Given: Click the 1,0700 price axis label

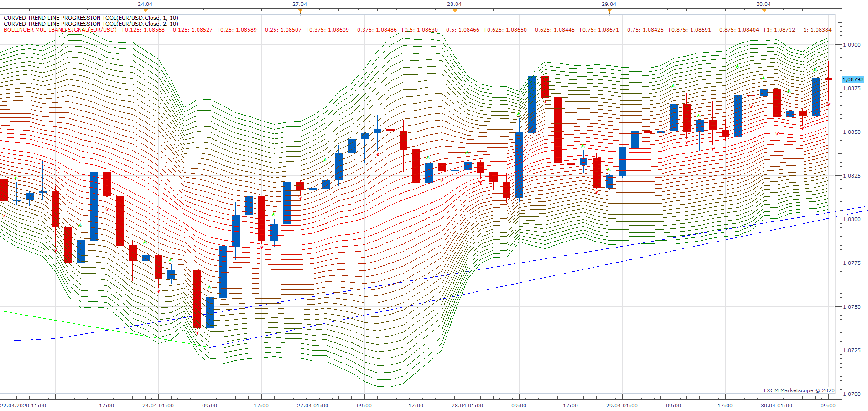Looking at the screenshot, I should pyautogui.click(x=852, y=394).
